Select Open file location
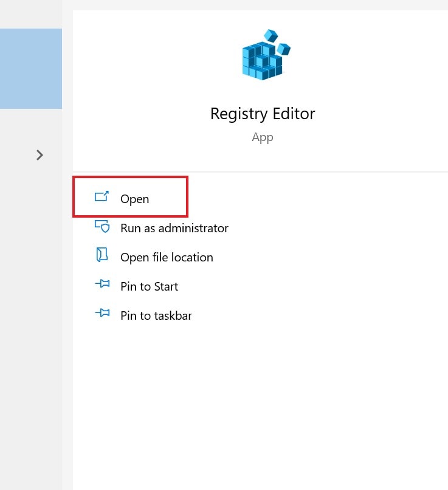 tap(167, 258)
